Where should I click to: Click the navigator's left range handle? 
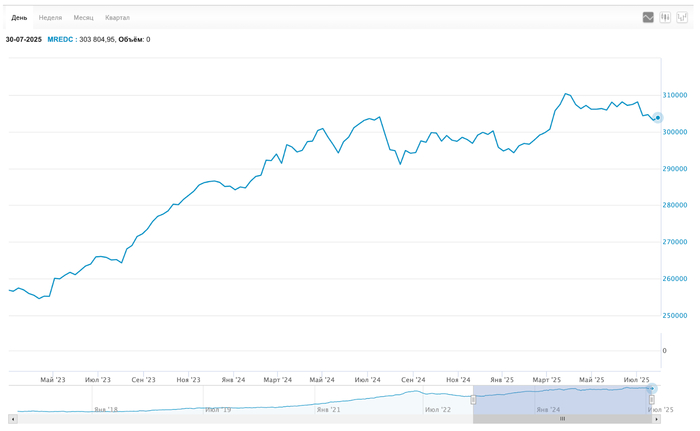(x=473, y=400)
